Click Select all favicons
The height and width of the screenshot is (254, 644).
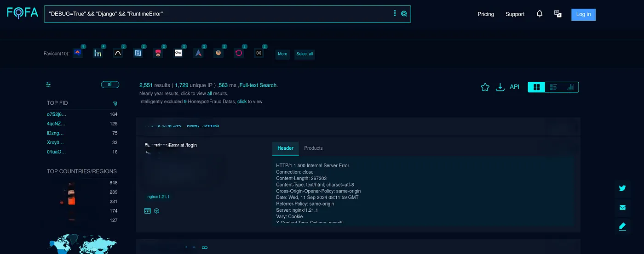coord(305,54)
